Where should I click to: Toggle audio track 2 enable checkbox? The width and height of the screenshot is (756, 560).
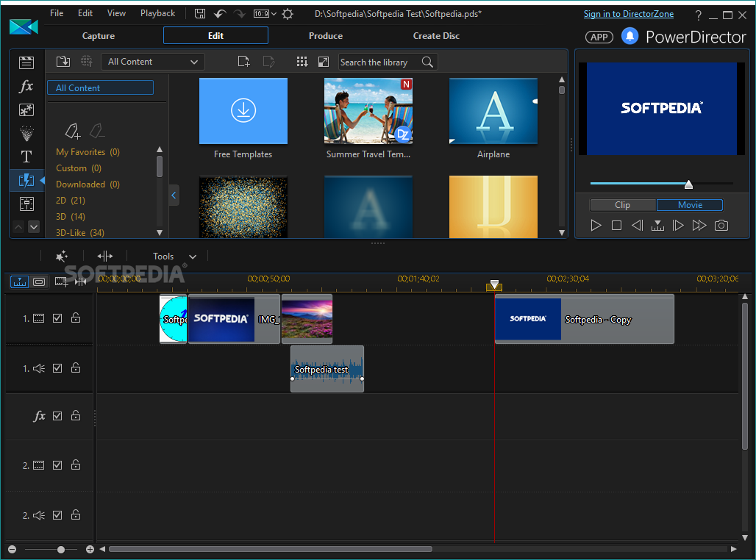(x=57, y=515)
